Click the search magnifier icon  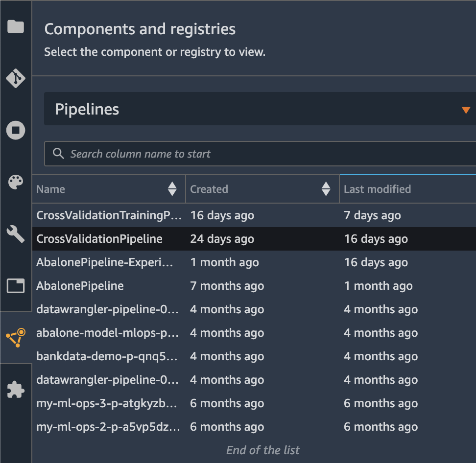coord(58,154)
